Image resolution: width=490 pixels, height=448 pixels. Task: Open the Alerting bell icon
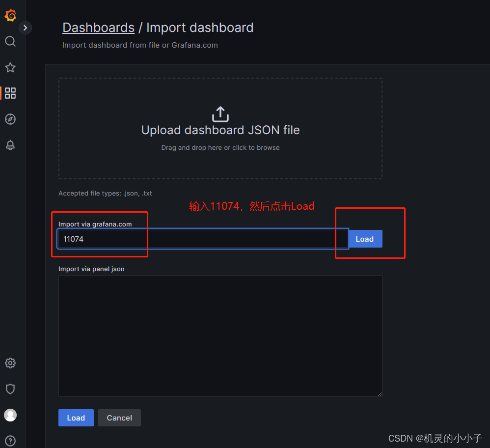tap(10, 145)
